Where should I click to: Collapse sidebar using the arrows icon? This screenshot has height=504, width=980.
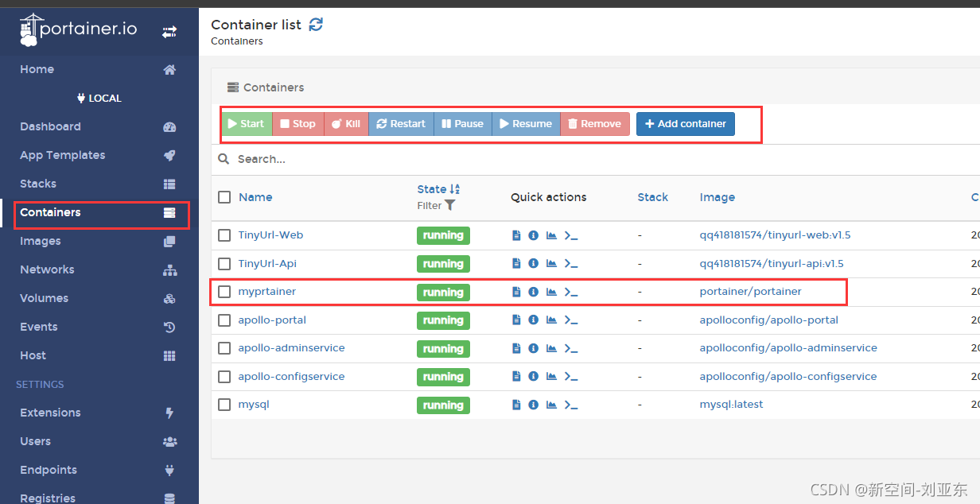169,32
